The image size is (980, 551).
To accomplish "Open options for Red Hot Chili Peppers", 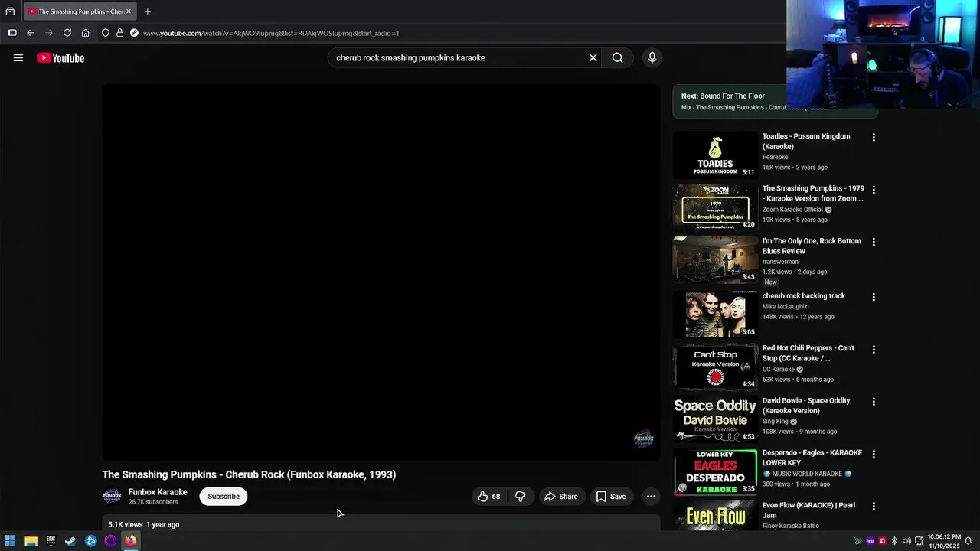I will tap(874, 350).
